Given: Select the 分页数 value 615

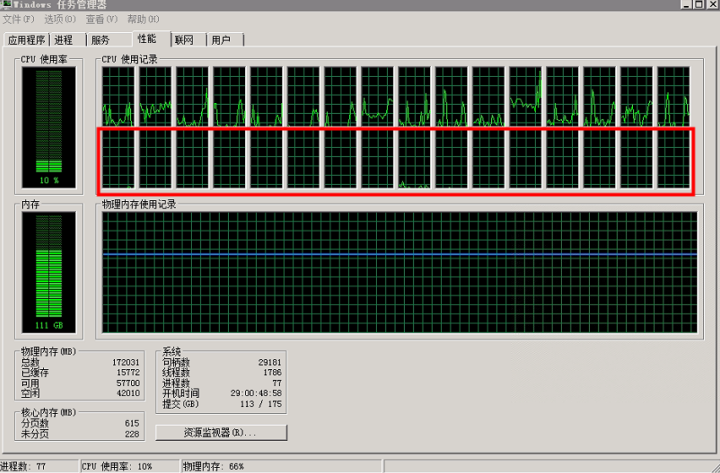Looking at the screenshot, I should coord(132,423).
